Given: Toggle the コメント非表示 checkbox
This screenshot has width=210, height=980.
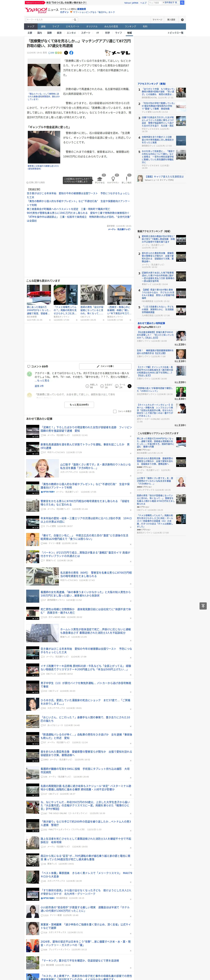Looking at the screenshot, I should (x=115, y=411).
